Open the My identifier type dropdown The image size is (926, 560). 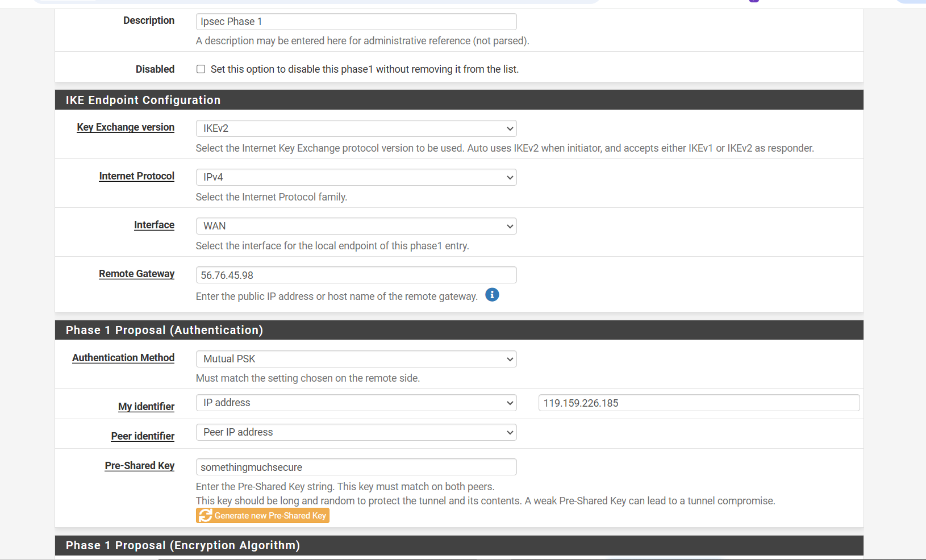coord(356,403)
